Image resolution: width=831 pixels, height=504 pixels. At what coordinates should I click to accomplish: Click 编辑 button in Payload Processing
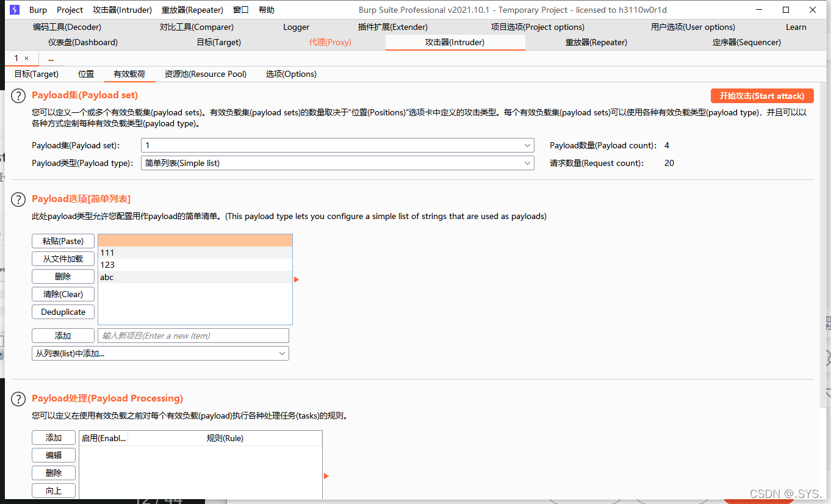click(54, 455)
